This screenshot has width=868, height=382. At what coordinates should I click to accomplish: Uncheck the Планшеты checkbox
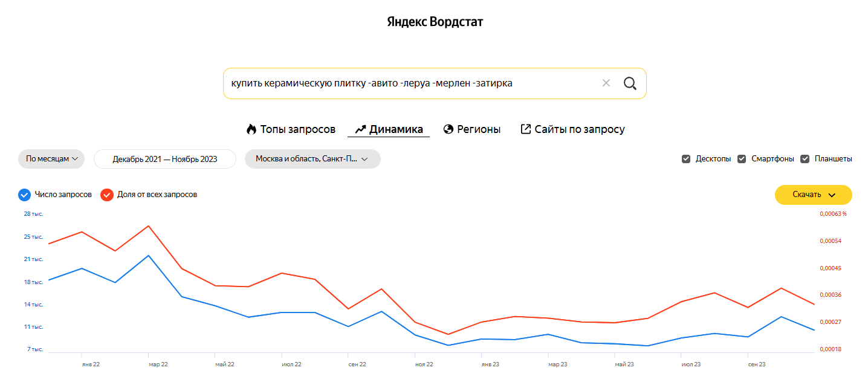click(805, 159)
